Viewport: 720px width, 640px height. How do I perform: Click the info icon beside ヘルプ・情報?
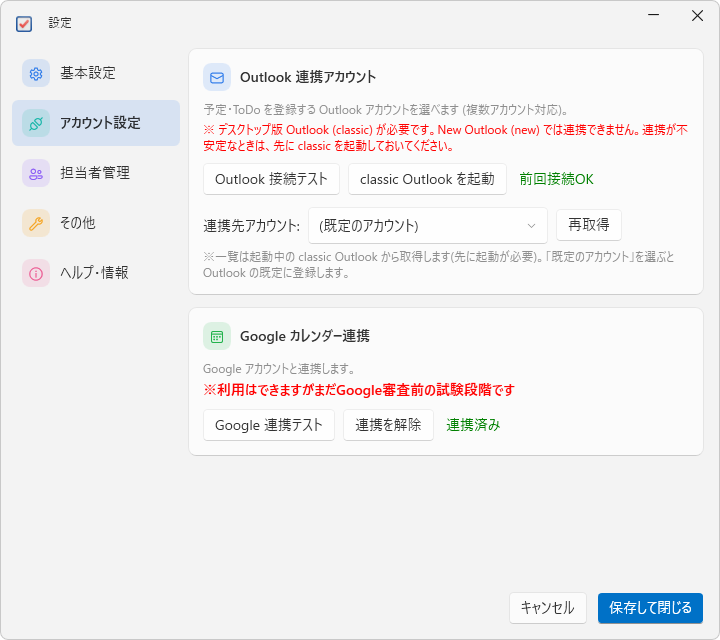coord(36,273)
